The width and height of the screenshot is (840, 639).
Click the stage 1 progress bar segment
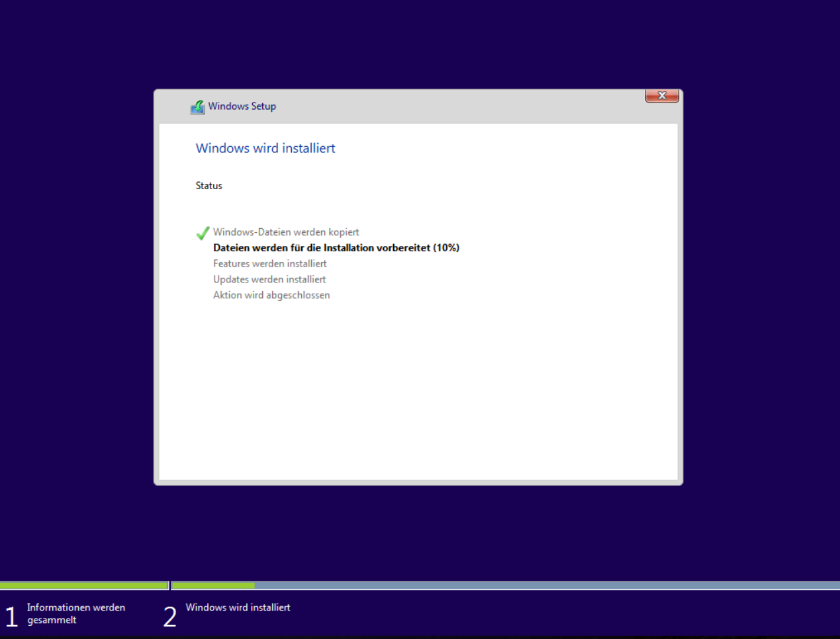click(x=84, y=585)
